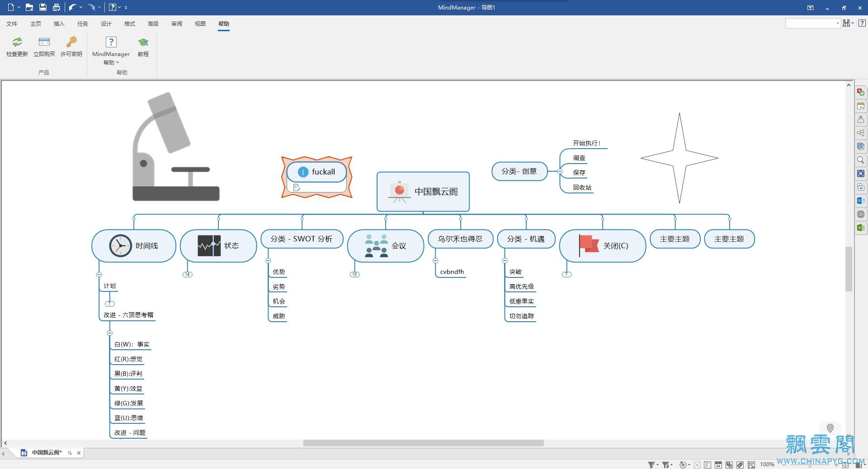Image resolution: width=868 pixels, height=469 pixels.
Task: Toggle focus-on-topic icon in status bar
Action: coord(697,464)
